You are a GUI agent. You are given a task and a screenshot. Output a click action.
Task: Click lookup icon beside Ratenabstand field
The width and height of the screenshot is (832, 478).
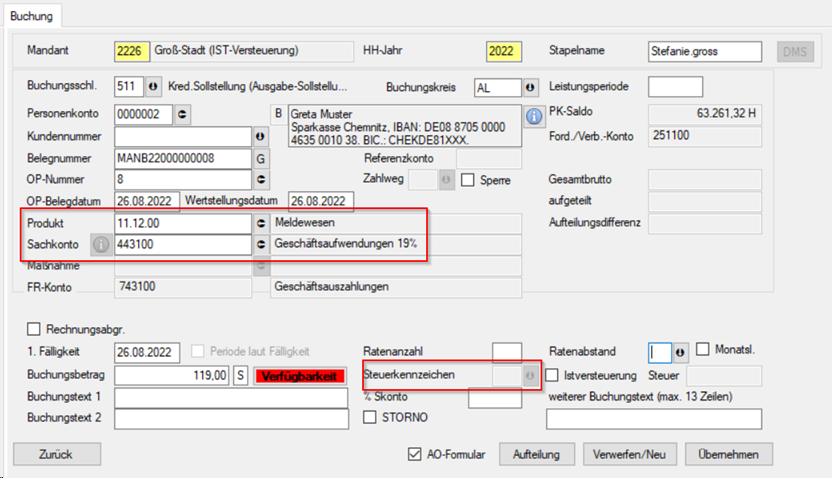681,352
